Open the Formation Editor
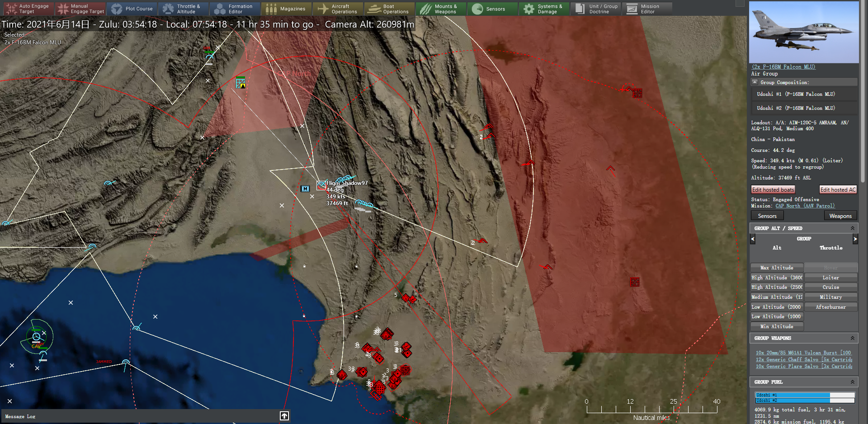The height and width of the screenshot is (424, 868). pyautogui.click(x=235, y=9)
